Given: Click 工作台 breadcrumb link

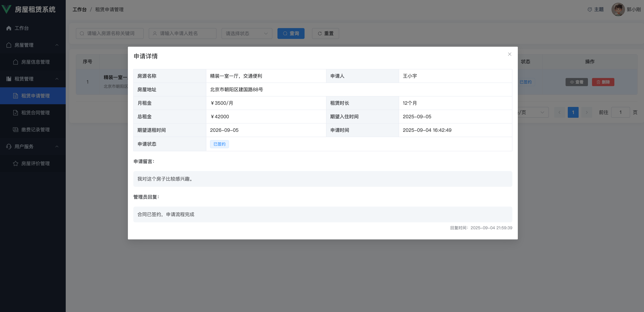Looking at the screenshot, I should pos(79,9).
